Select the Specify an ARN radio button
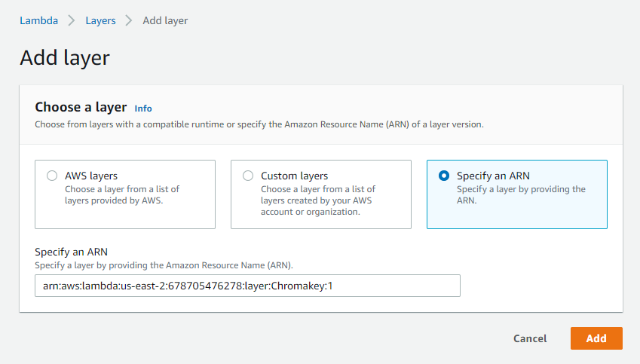The width and height of the screenshot is (640, 364). pos(444,176)
